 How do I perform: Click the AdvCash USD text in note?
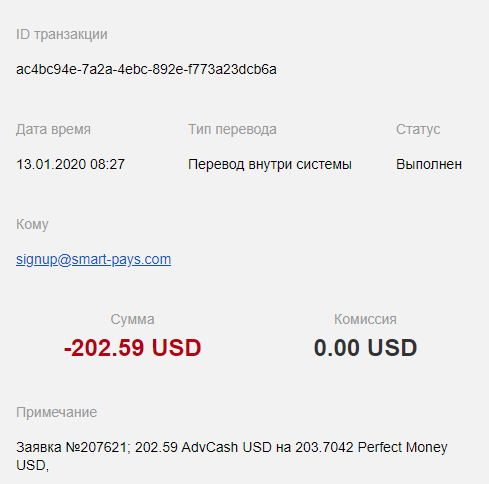point(226,447)
